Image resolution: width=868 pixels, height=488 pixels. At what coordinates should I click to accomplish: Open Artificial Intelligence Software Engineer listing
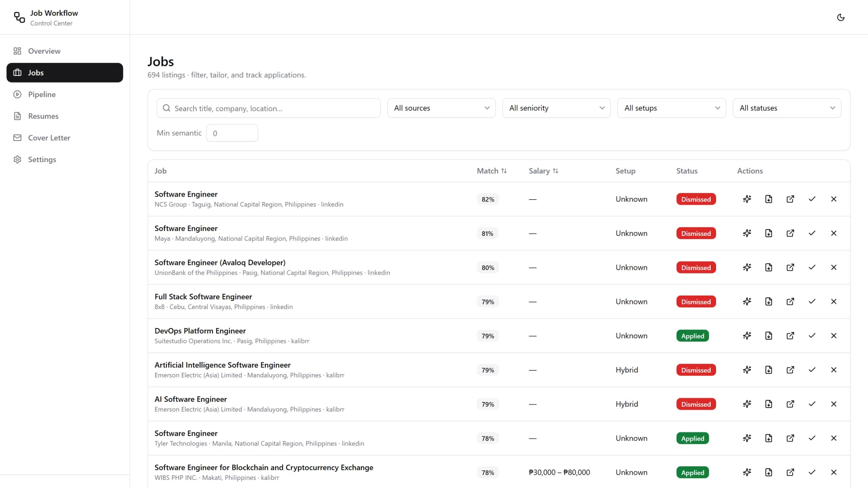[x=222, y=365]
